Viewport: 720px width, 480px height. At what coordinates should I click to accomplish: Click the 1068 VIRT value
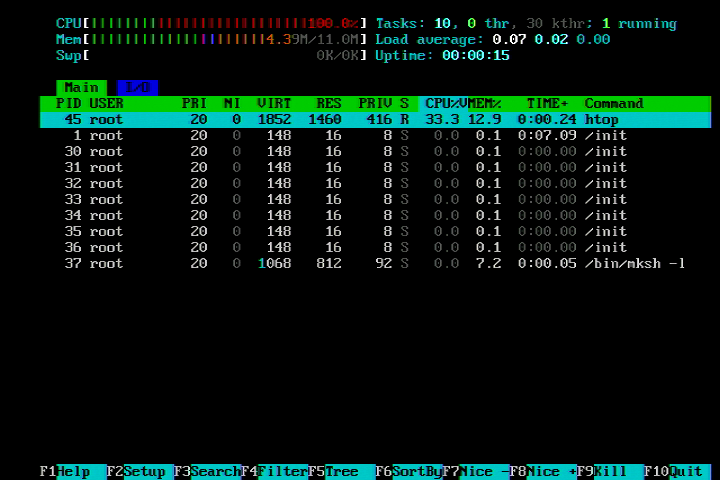(x=274, y=264)
